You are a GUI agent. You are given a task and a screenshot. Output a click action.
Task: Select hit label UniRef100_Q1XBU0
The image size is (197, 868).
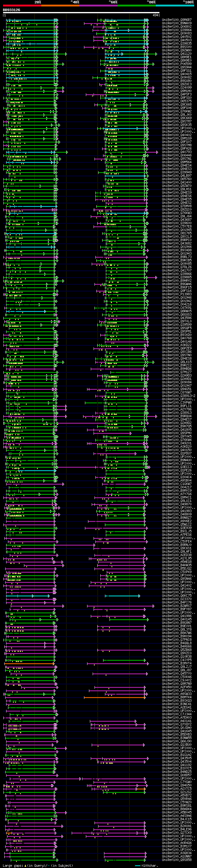177,745
